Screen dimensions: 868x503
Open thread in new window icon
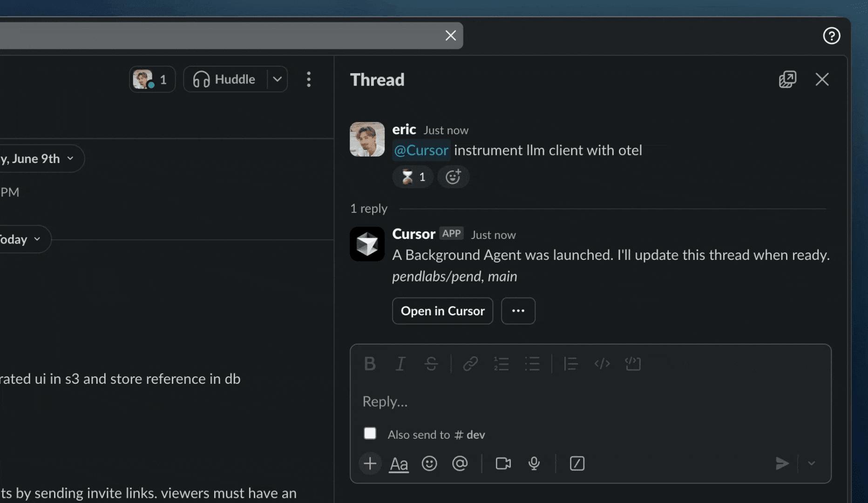click(x=787, y=79)
